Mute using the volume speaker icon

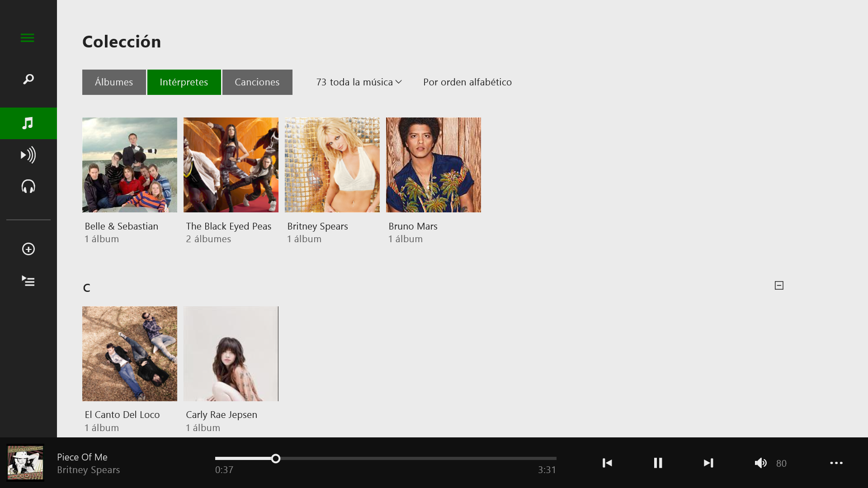760,463
